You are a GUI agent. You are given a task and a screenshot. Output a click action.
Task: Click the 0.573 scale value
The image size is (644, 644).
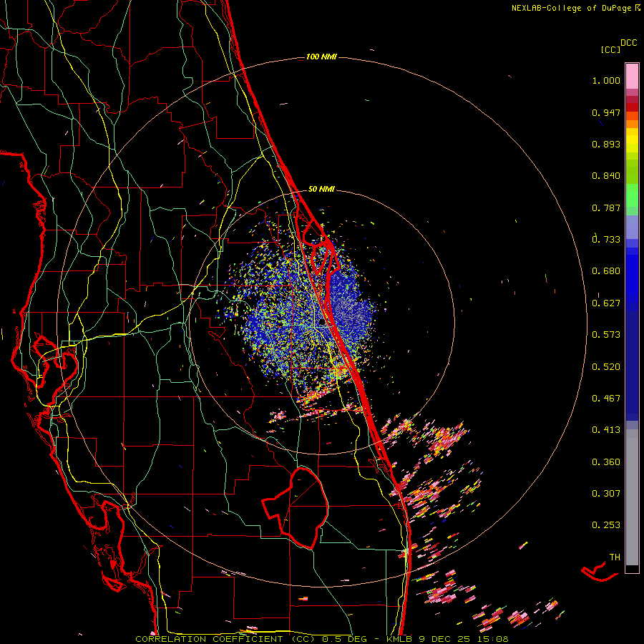606,335
